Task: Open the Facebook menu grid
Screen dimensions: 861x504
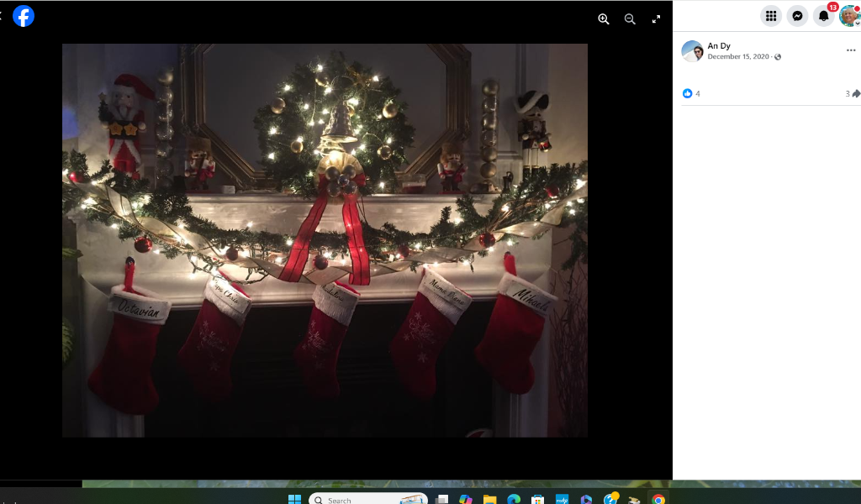Action: [x=770, y=16]
